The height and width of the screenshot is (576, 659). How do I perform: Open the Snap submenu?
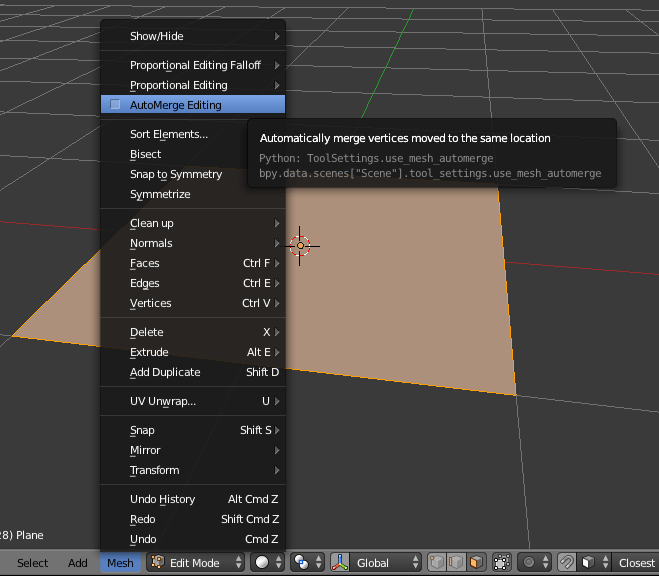click(x=193, y=430)
